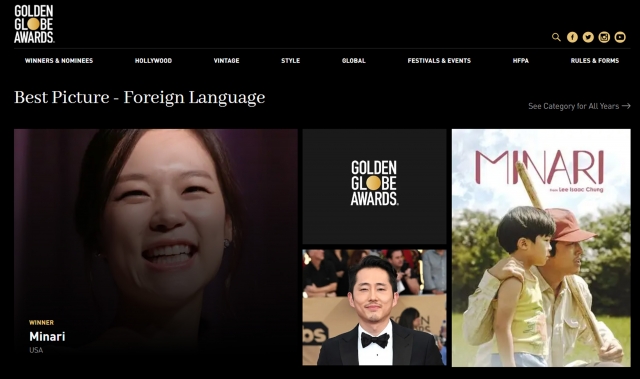Open the Global menu item
The image size is (640, 379).
354,61
